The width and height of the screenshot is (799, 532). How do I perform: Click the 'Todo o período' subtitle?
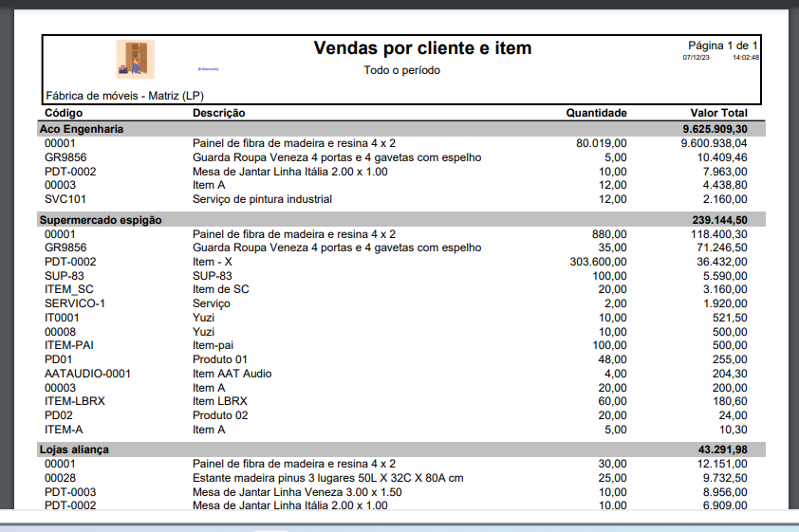click(401, 70)
